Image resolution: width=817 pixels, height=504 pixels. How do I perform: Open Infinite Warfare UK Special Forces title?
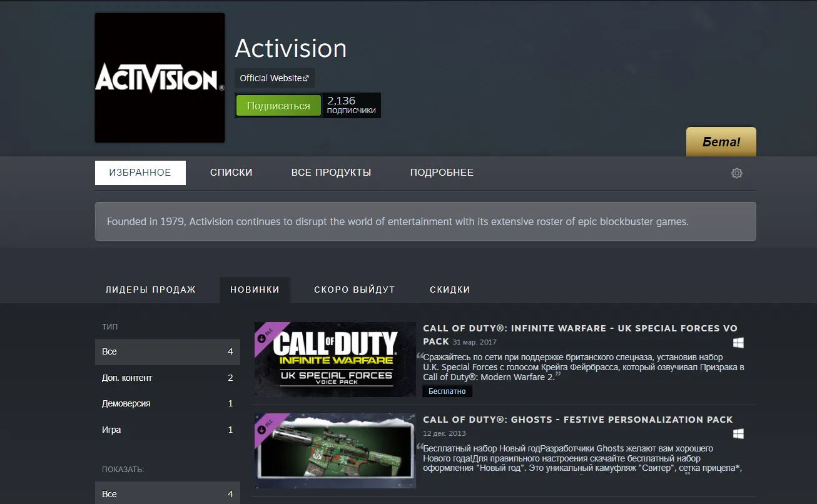580,335
